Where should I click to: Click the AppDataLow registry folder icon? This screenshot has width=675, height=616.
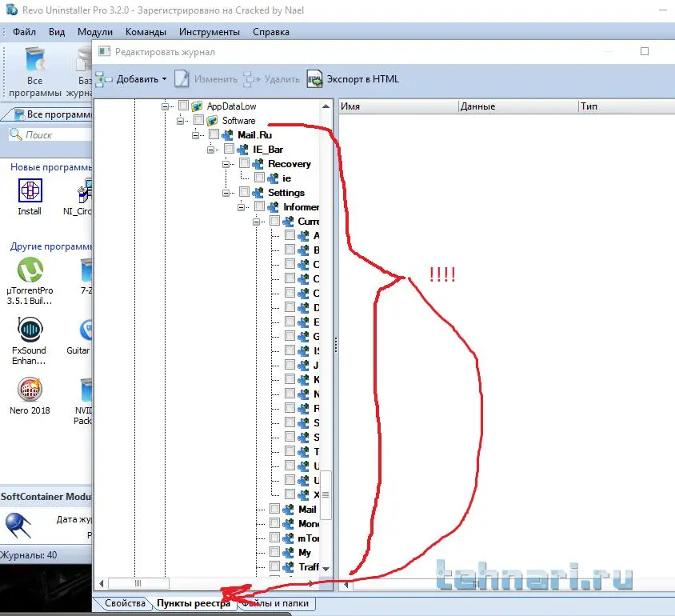tap(198, 106)
